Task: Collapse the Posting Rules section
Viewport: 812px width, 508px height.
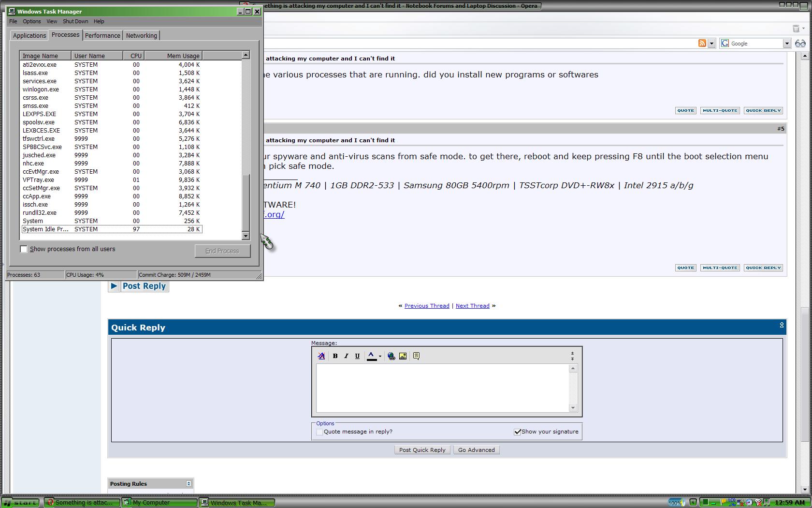Action: [188, 483]
